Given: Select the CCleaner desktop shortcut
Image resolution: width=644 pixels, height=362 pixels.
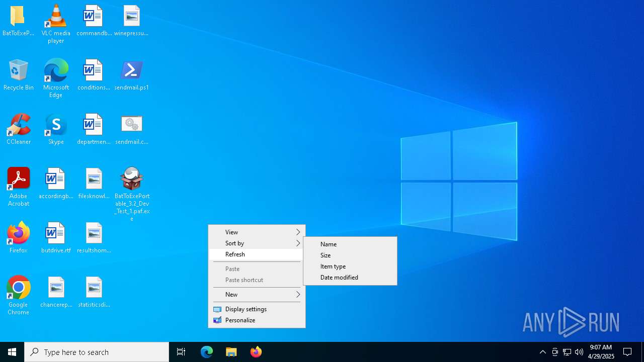Looking at the screenshot, I should pos(18,125).
